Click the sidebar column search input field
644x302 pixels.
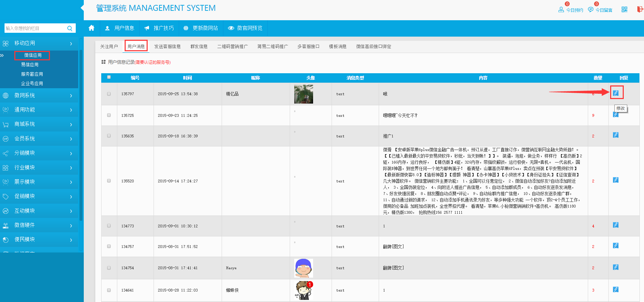(35, 28)
